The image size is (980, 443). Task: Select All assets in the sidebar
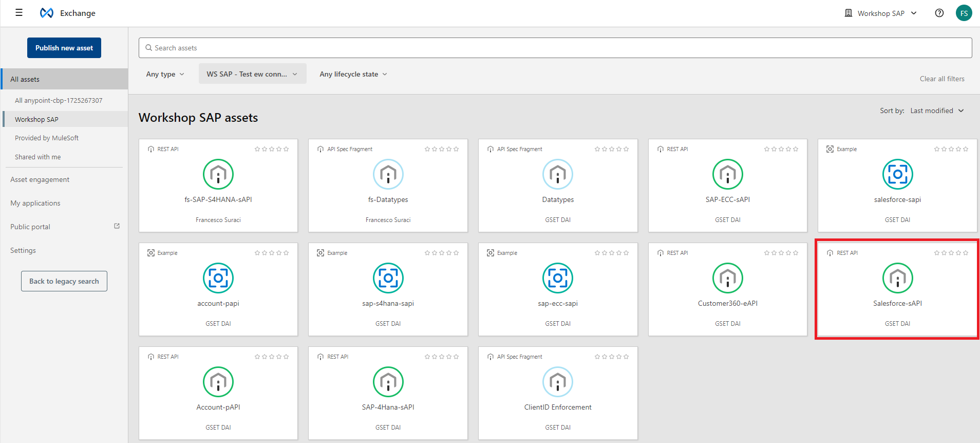(x=64, y=79)
